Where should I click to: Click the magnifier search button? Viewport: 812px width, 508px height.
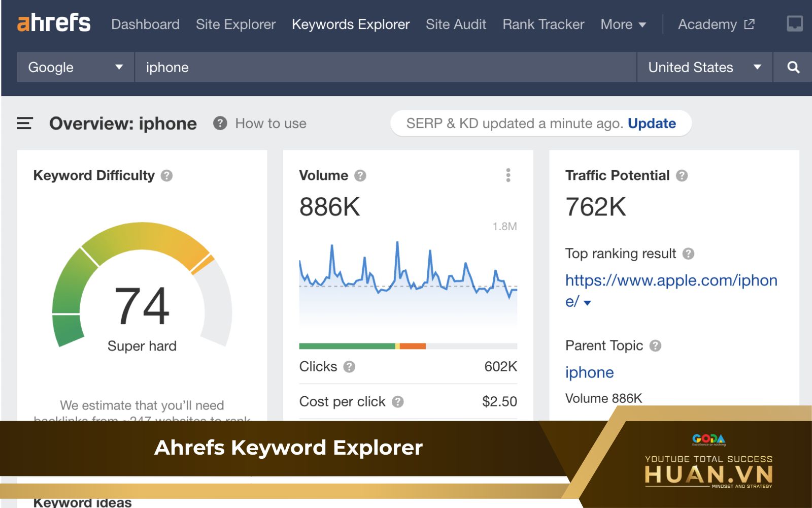pyautogui.click(x=793, y=67)
